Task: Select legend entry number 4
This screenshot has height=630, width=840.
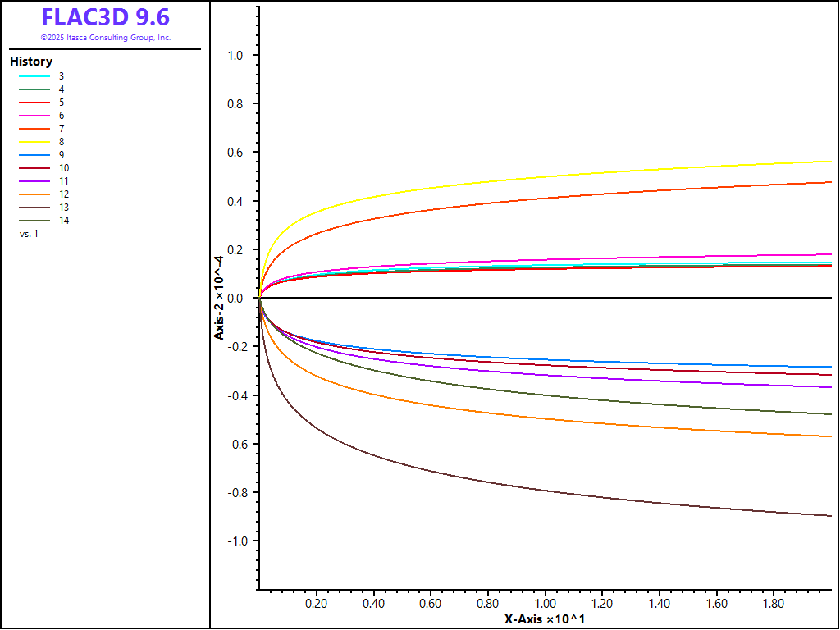Action: 62,89
